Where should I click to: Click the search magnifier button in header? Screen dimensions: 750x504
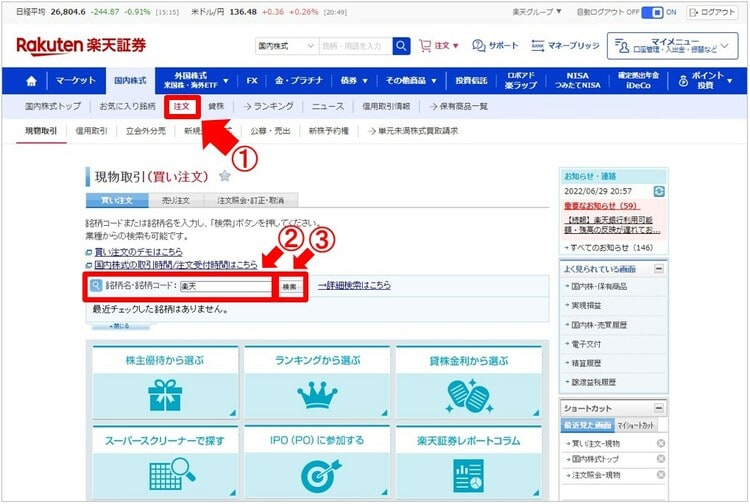point(401,46)
